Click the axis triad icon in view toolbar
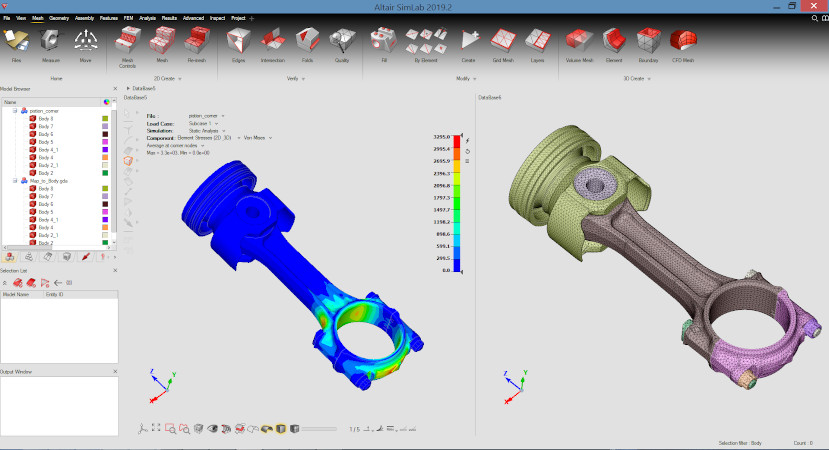The image size is (829, 450). pyautogui.click(x=142, y=429)
